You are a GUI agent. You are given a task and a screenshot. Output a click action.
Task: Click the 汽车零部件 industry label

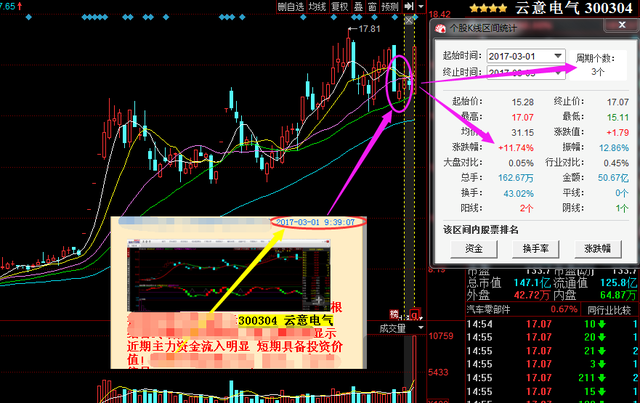[x=489, y=310]
